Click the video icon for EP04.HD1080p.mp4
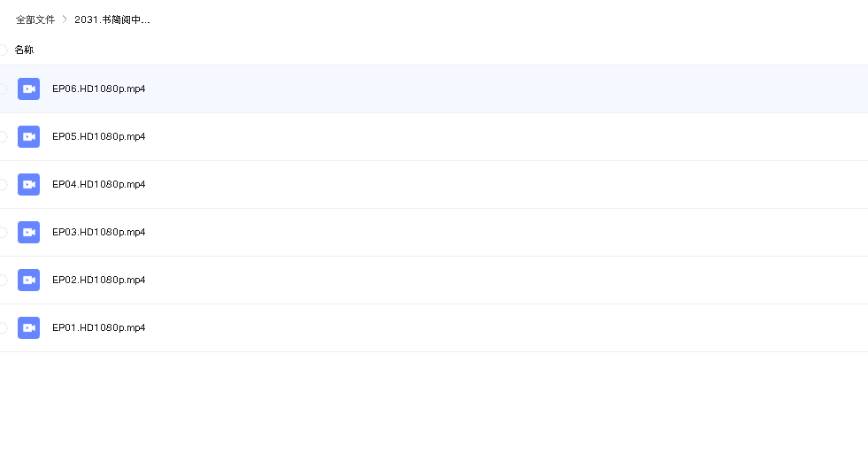This screenshot has width=868, height=469. point(28,184)
